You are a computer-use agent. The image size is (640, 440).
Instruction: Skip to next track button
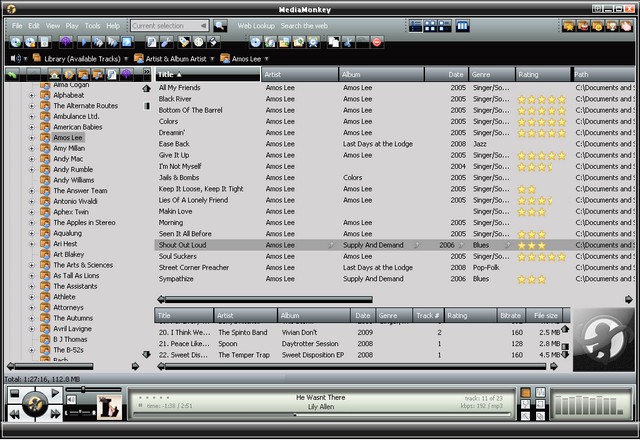[x=55, y=414]
